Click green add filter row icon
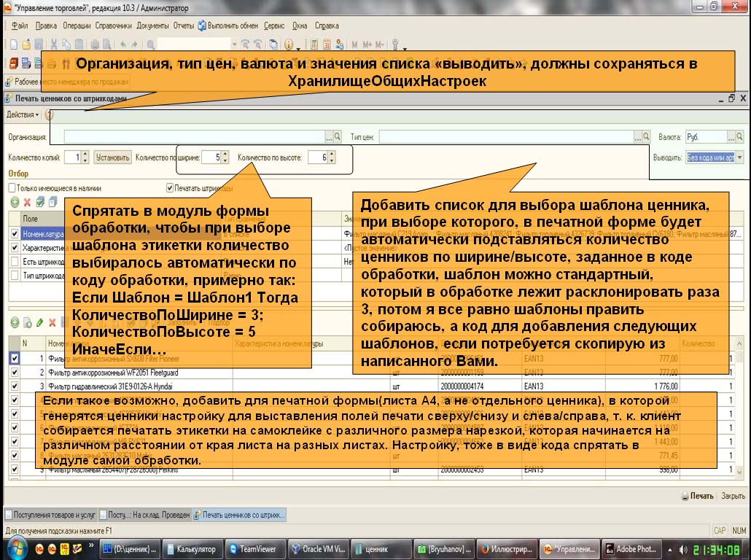The image size is (751, 560). (15, 202)
